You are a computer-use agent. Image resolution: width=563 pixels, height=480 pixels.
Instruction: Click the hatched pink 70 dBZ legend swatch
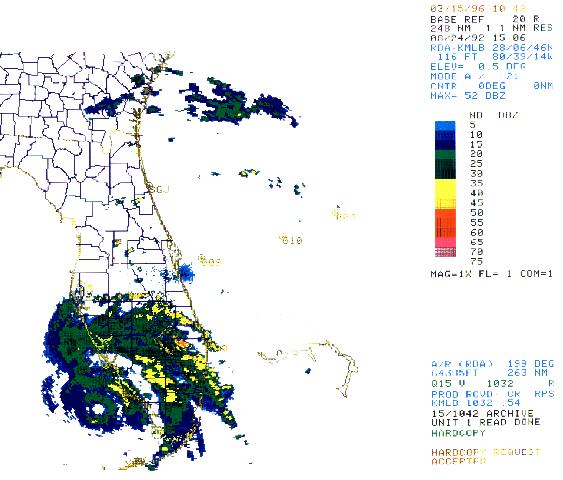[x=445, y=252]
